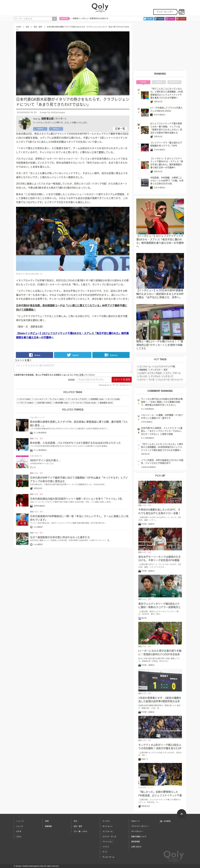
Task: Click the keyword search input field
Action: tap(33, 19)
